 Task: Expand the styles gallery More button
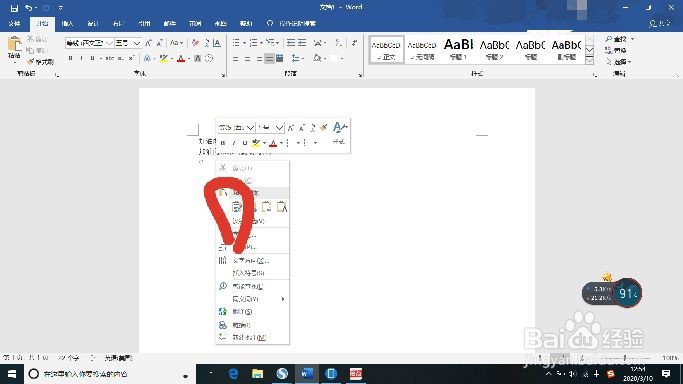[590, 61]
